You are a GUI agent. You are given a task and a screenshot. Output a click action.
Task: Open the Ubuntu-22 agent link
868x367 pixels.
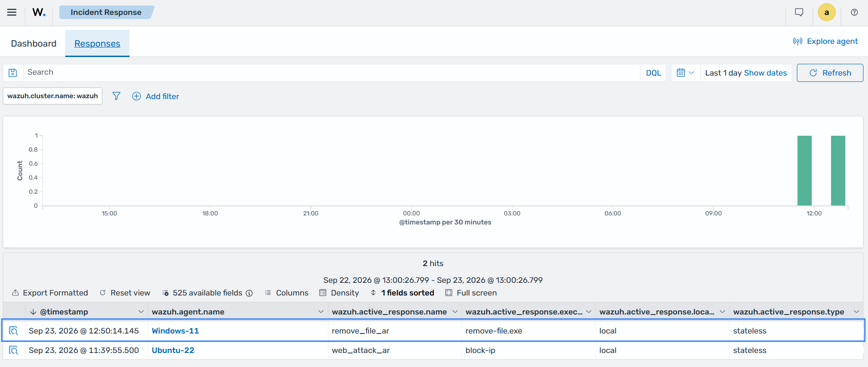(173, 350)
